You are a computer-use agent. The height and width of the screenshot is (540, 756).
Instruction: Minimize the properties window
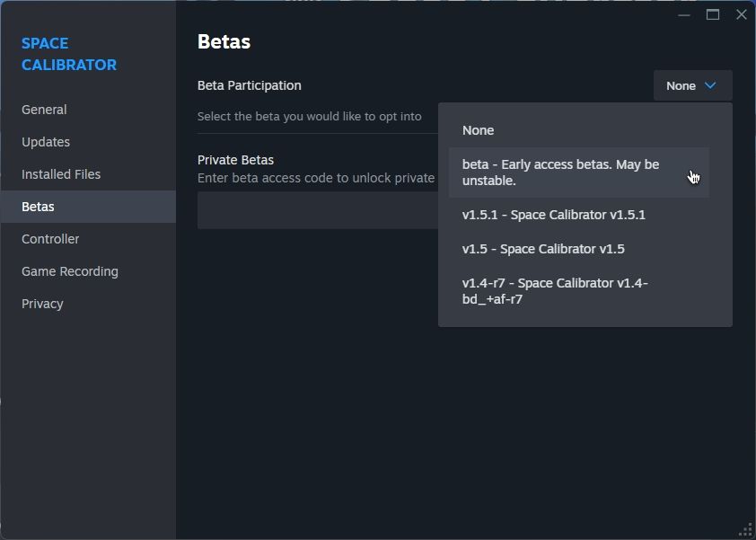pyautogui.click(x=683, y=15)
